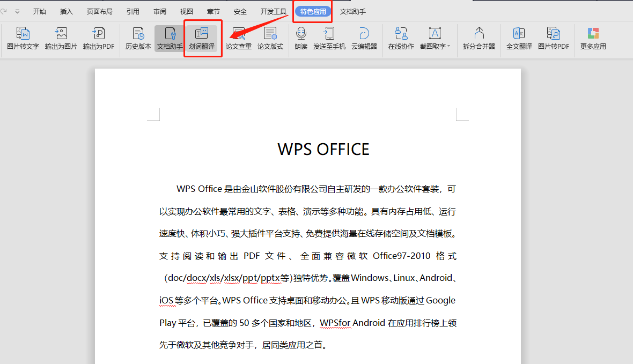This screenshot has width=633, height=364.
Task: Switch to the 文档助手 tab
Action: (353, 12)
